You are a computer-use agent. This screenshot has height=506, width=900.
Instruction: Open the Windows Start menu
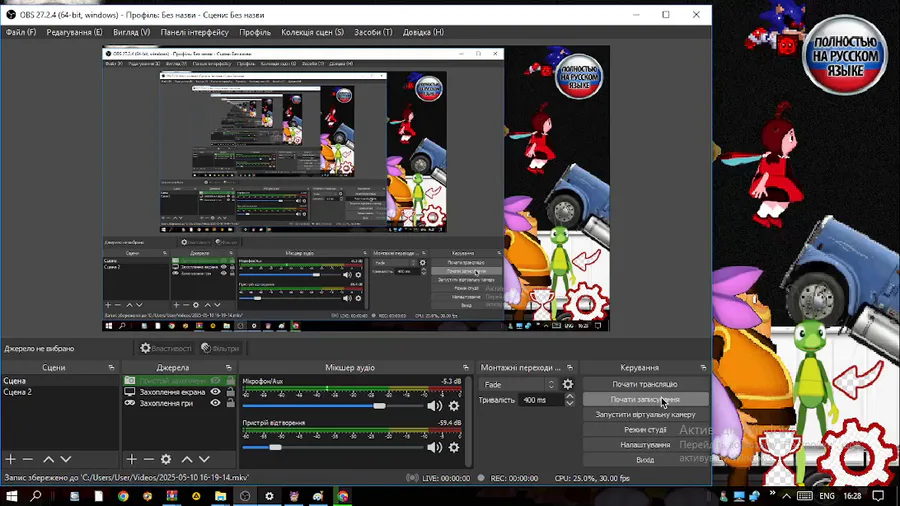click(x=11, y=496)
